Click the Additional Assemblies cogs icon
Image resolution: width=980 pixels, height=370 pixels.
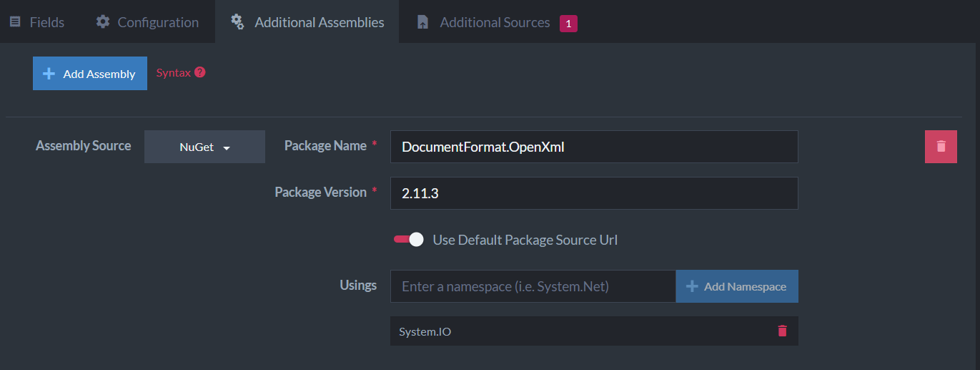[x=237, y=22]
